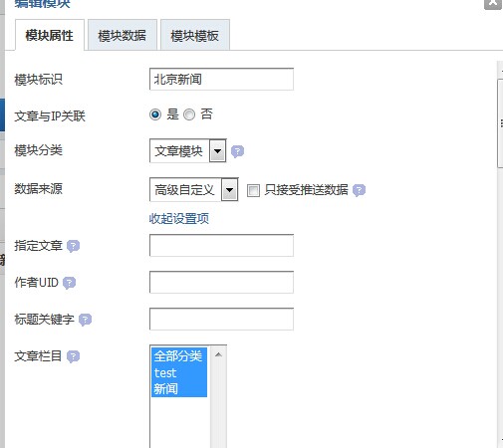This screenshot has width=503, height=448.
Task: Select 全部分类 in 文章栏目 list
Action: [179, 356]
